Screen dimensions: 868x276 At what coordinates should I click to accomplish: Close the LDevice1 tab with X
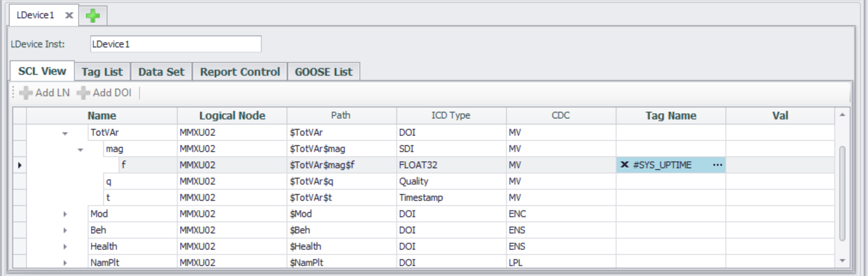tap(69, 15)
